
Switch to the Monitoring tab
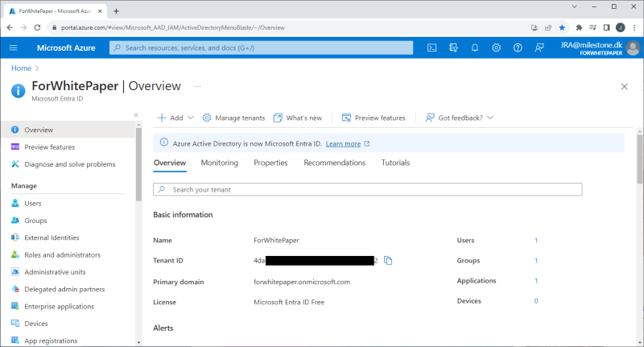click(x=219, y=163)
